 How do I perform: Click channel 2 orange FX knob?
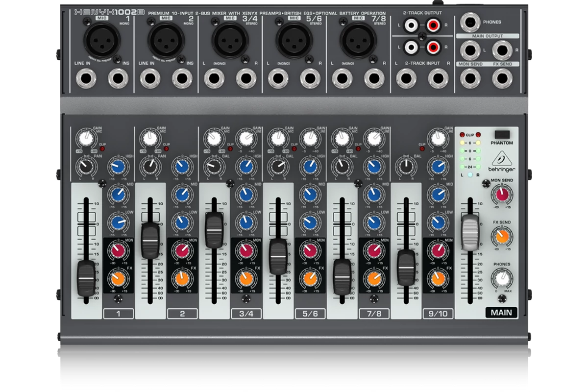coord(182,278)
